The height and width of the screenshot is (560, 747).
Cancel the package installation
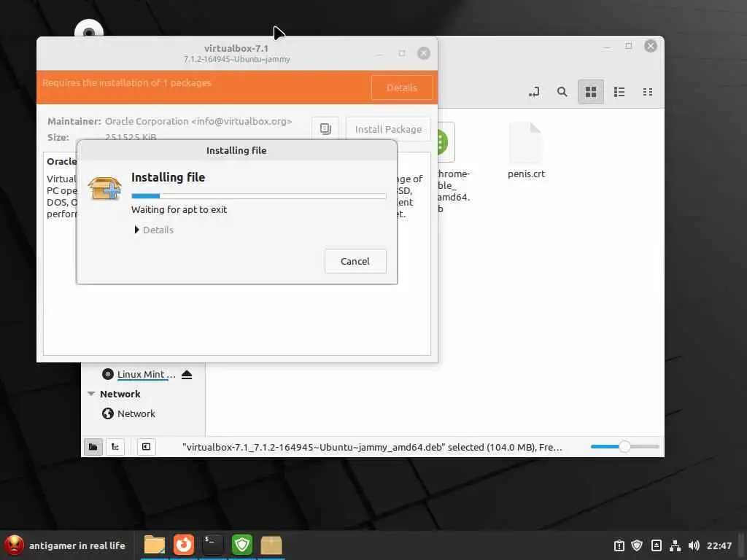tap(355, 261)
